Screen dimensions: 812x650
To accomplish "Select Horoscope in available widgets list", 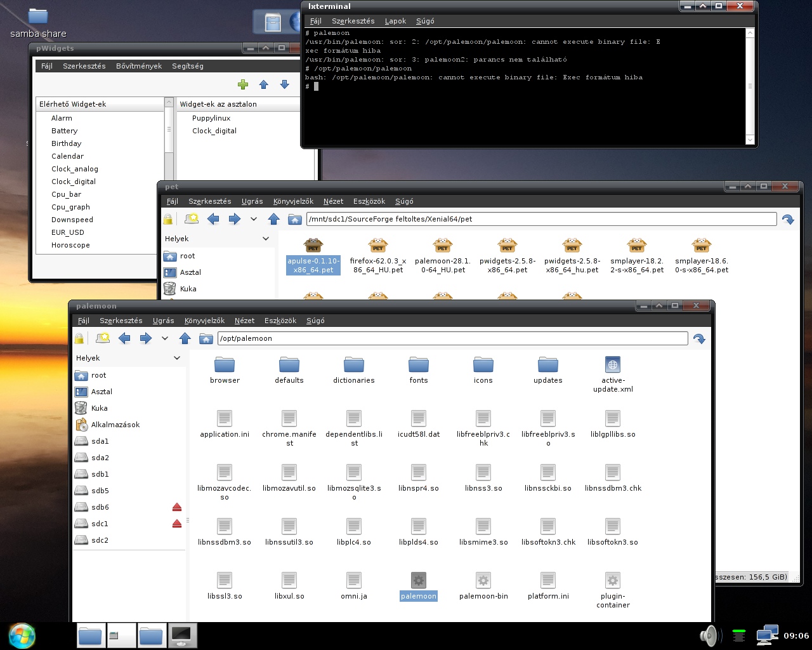I will pos(70,245).
